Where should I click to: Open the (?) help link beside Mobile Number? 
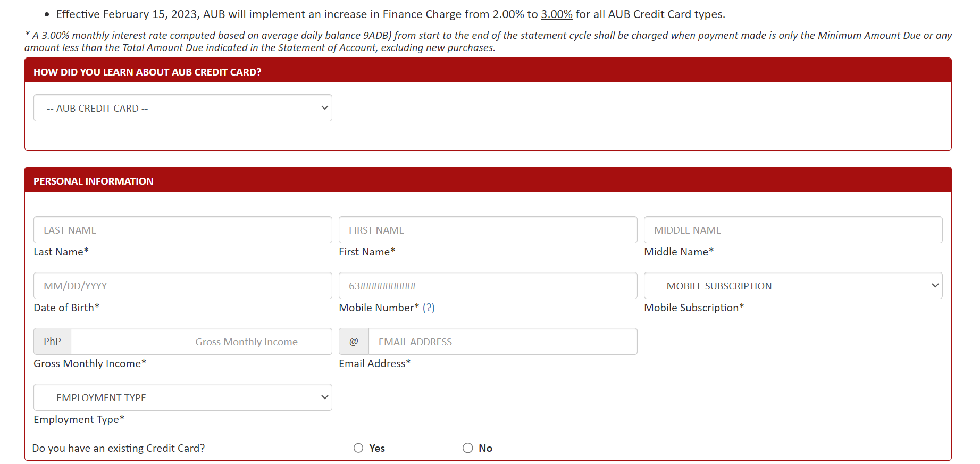pos(429,308)
